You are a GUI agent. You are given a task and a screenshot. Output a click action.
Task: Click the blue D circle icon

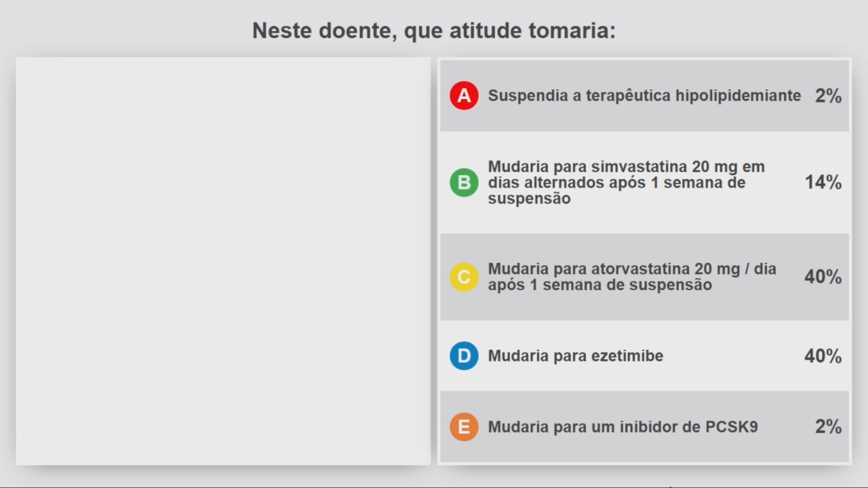click(x=464, y=356)
